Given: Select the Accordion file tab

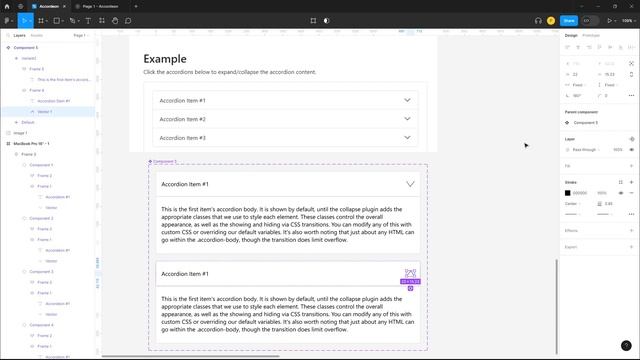Looking at the screenshot, I should point(49,7).
